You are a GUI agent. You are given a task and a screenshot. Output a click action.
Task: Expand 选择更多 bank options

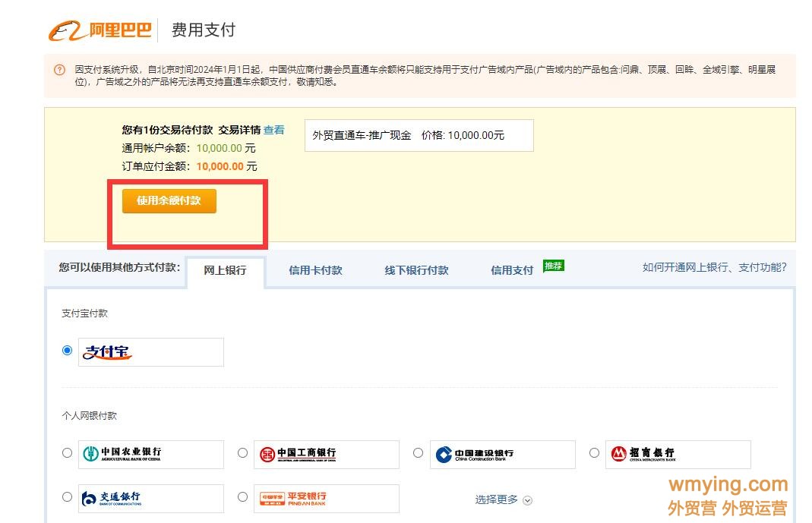(504, 499)
